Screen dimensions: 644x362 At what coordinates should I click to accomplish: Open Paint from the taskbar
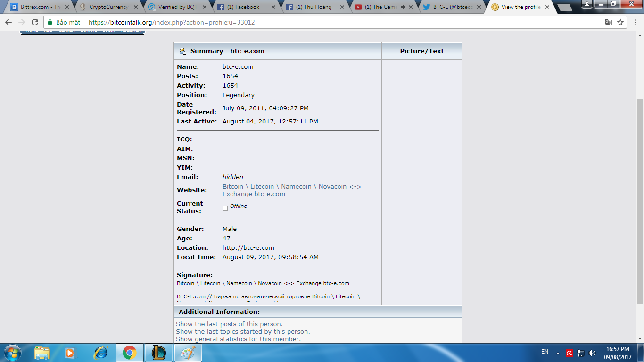point(188,353)
